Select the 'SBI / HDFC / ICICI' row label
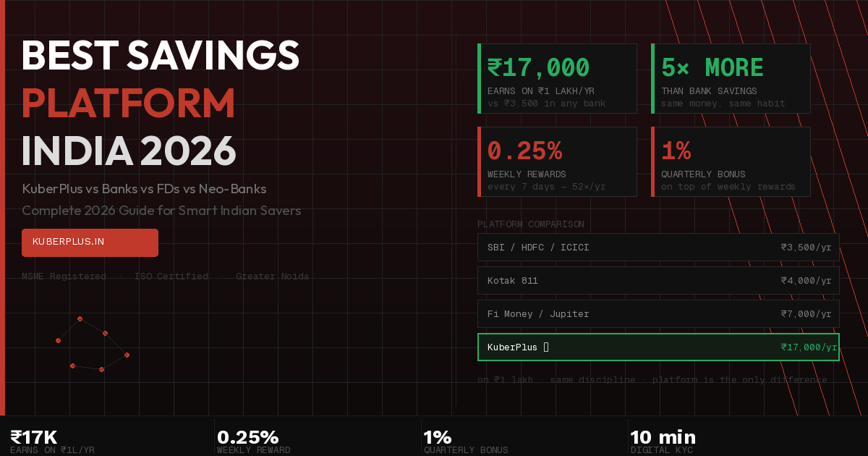The height and width of the screenshot is (456, 868). pos(538,248)
